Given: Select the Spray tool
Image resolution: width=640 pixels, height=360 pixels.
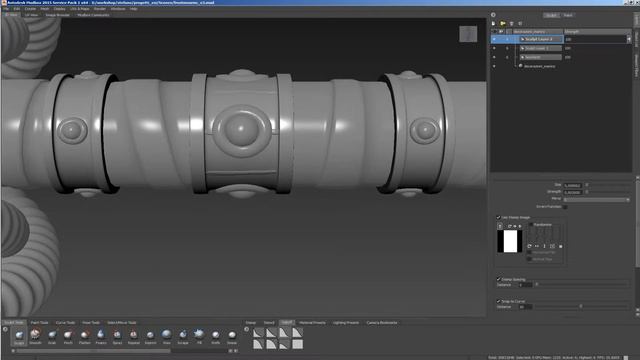Looking at the screenshot, I should [117, 336].
